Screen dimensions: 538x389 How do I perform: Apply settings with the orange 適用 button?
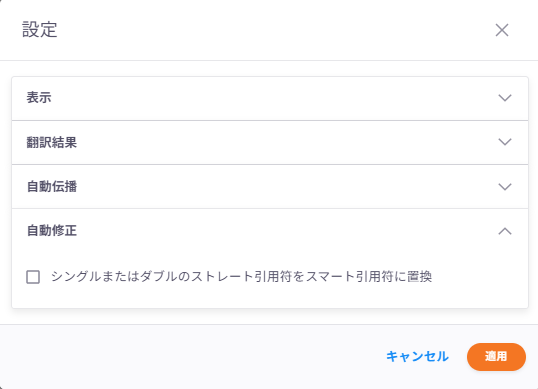496,357
